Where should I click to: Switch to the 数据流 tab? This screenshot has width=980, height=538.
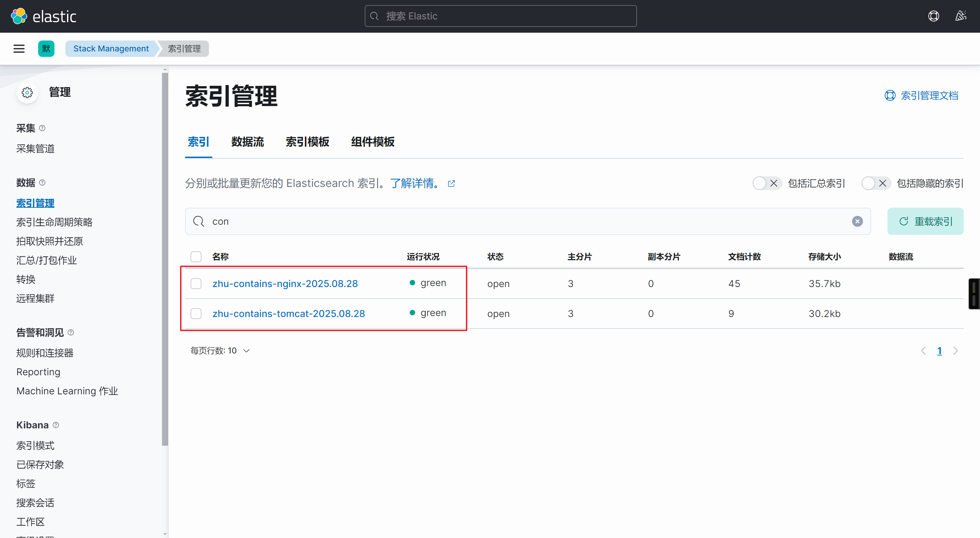pyautogui.click(x=248, y=142)
